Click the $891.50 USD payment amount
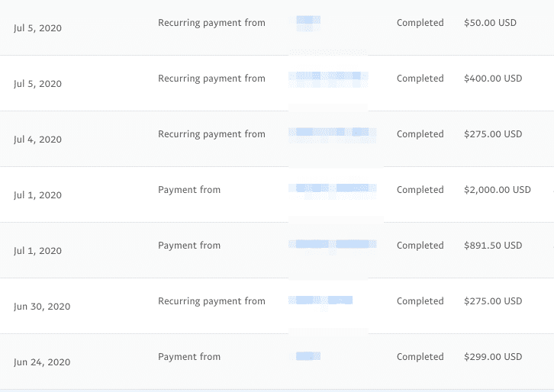This screenshot has width=554, height=392. [493, 246]
